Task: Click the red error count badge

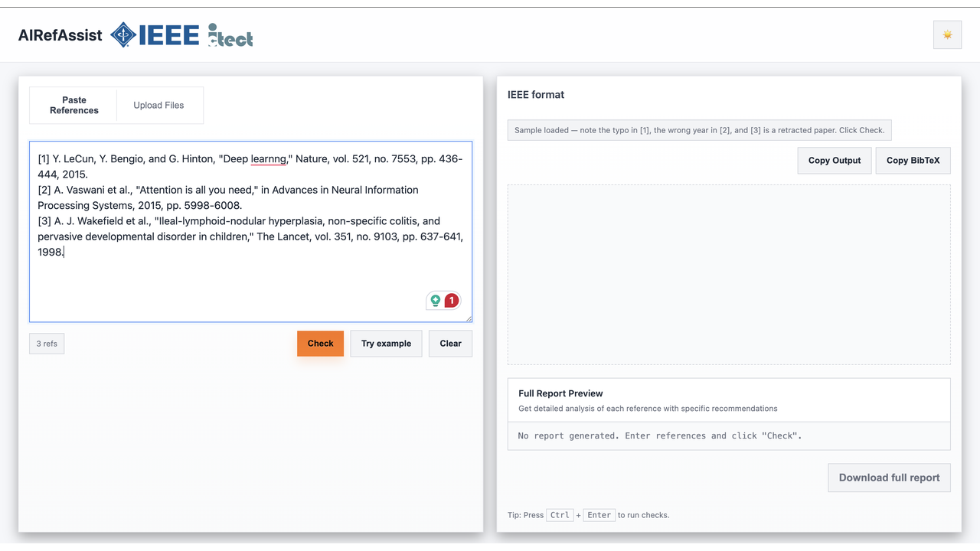Action: click(x=452, y=301)
